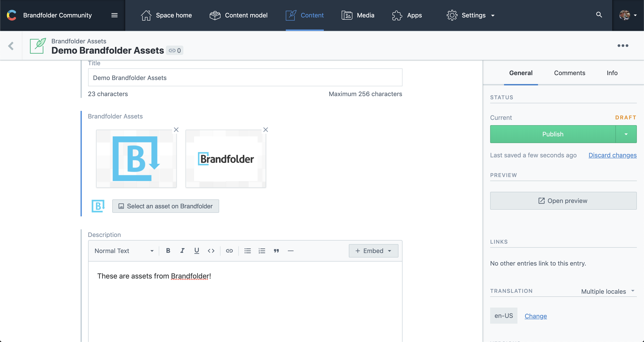644x342 pixels.
Task: Click the Title input field
Action: coord(245,78)
